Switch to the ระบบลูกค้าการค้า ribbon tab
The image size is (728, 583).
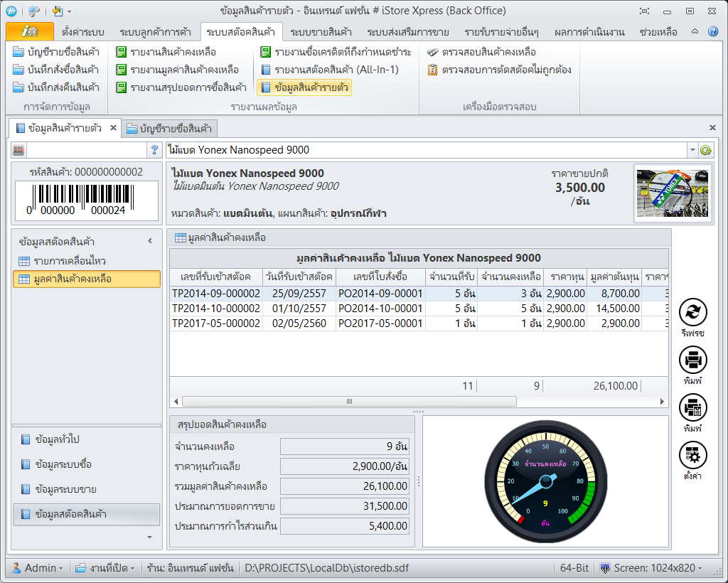tap(155, 32)
